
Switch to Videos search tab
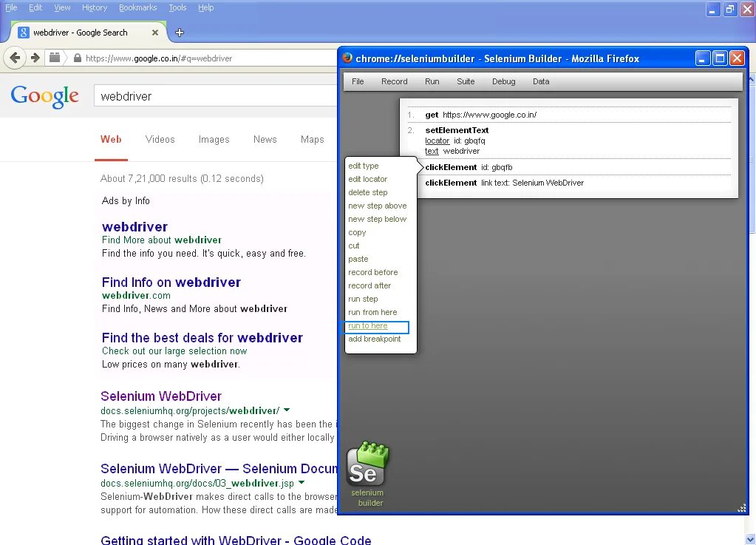[160, 139]
